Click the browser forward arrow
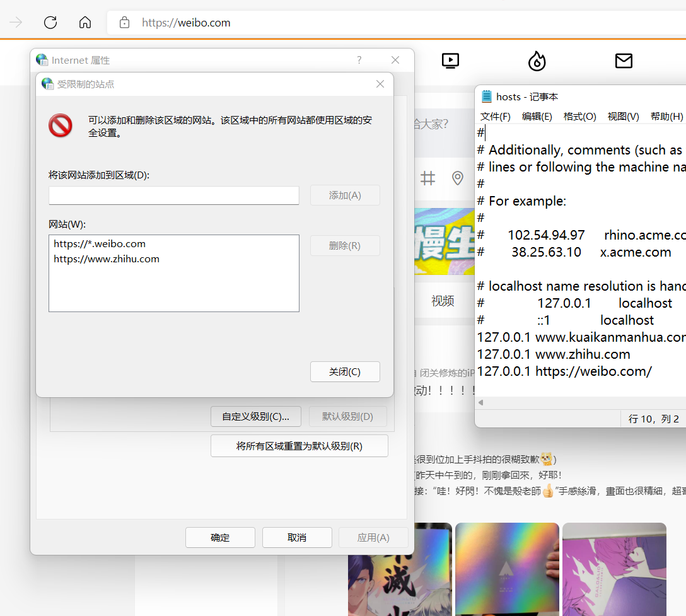Viewport: 686px width, 616px height. [x=16, y=22]
